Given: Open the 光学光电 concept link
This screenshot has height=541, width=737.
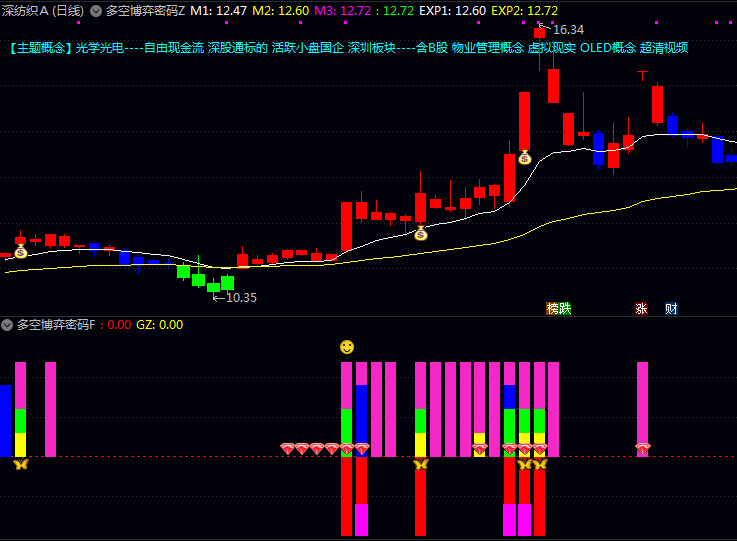Looking at the screenshot, I should [x=100, y=47].
